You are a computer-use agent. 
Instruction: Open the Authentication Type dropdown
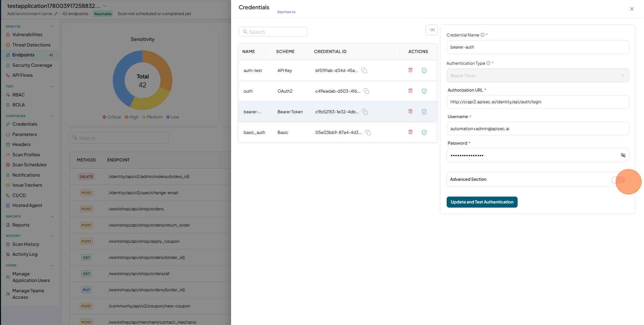coord(538,75)
